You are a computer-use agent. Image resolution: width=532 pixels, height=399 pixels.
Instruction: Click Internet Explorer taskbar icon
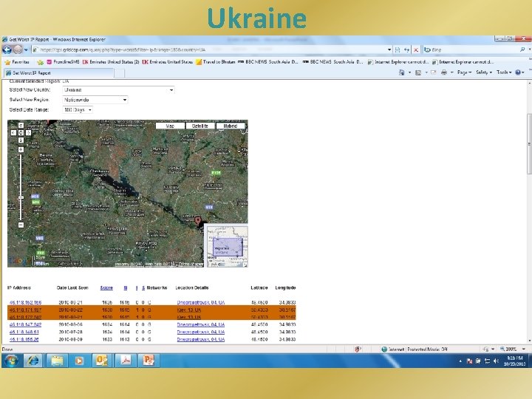click(x=33, y=361)
